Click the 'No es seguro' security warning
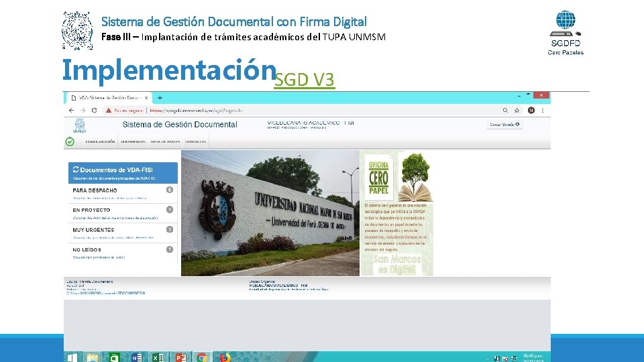The width and height of the screenshot is (644, 362). (x=124, y=111)
